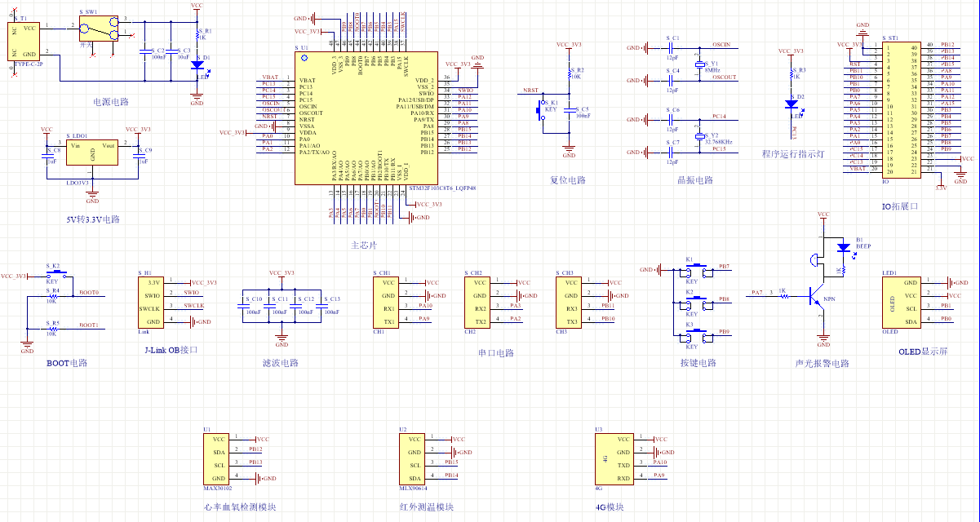Select the CH3 serial connector block

tap(570, 302)
